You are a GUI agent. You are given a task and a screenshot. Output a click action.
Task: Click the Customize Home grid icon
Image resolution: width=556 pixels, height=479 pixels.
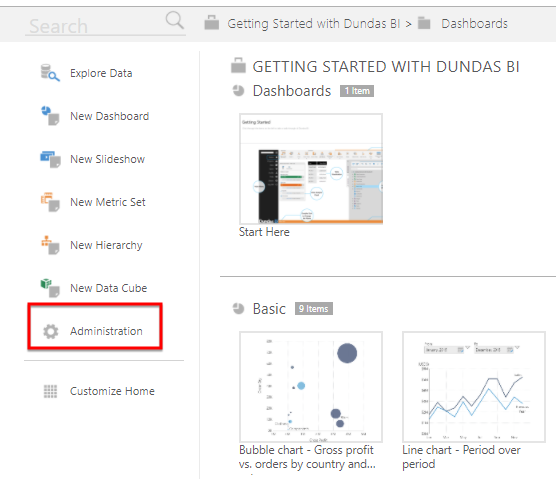coord(50,391)
